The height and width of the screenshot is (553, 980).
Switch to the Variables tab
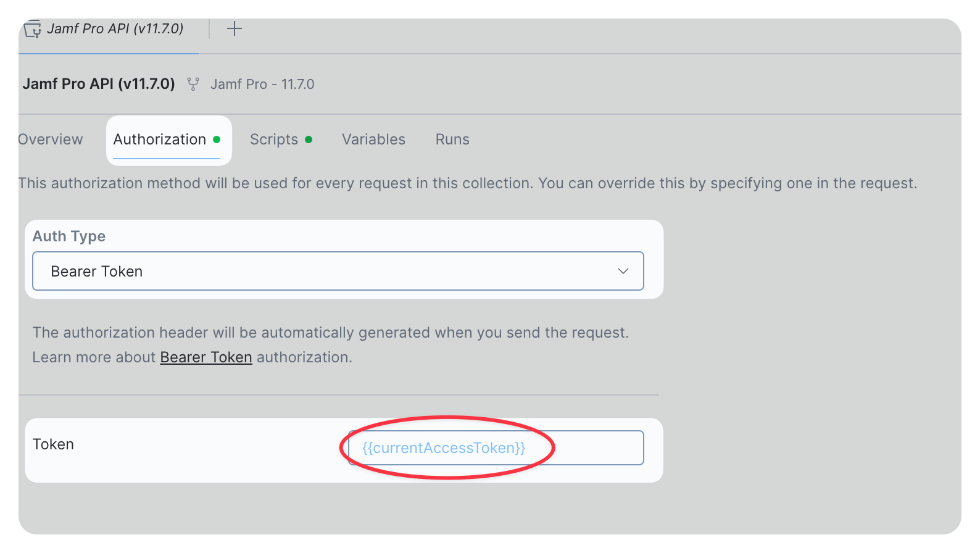click(x=373, y=139)
